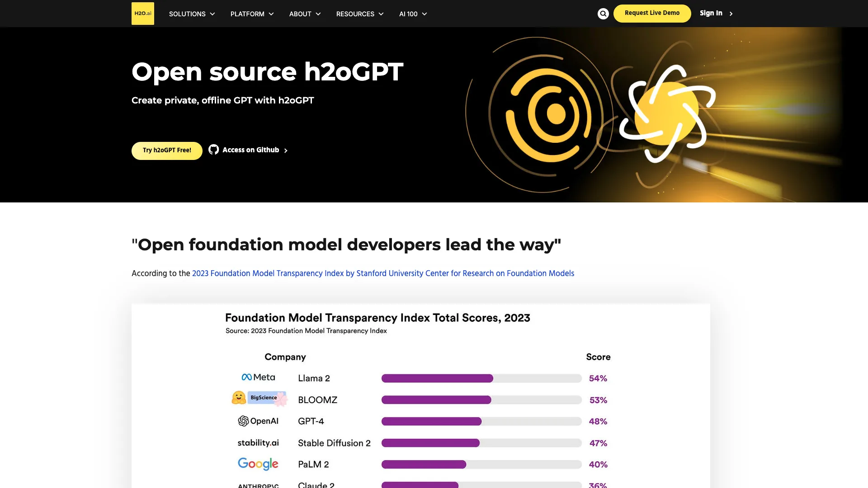Click the Llama 2 purple score bar
This screenshot has width=868, height=488.
437,379
